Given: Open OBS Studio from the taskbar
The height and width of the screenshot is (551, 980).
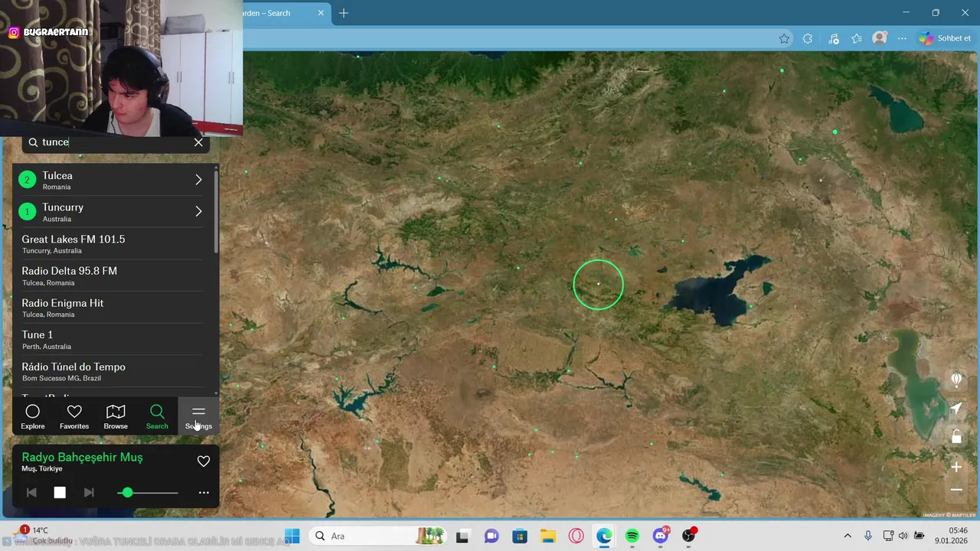Looking at the screenshot, I should (689, 536).
